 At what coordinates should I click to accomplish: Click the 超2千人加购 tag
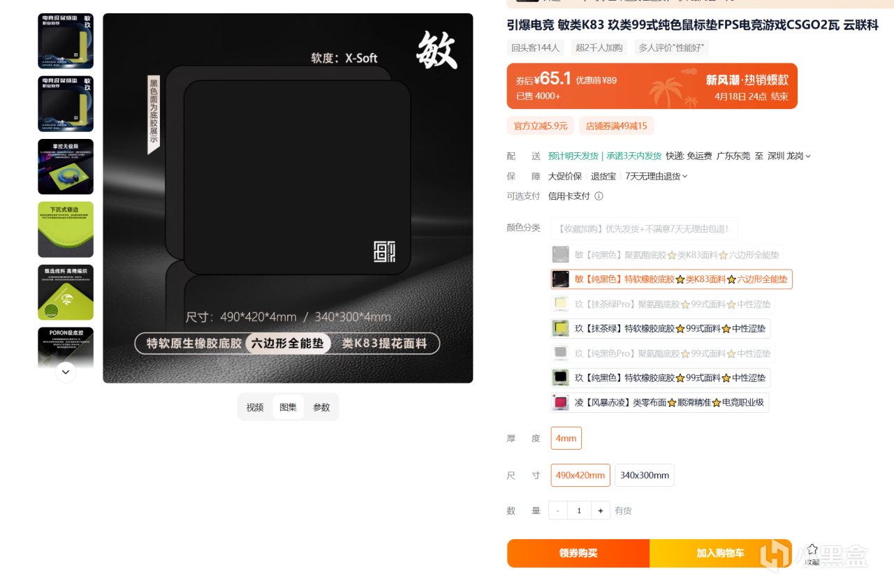click(599, 47)
